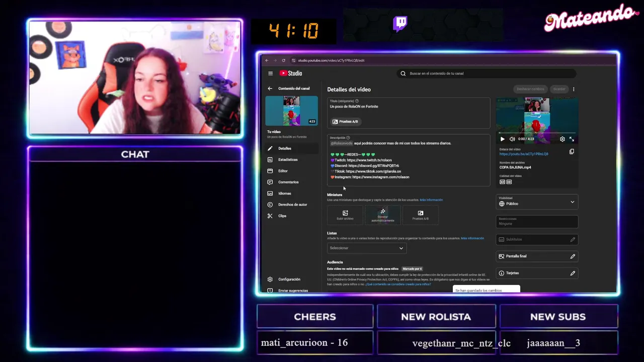
Task: Open the YouTube Studio hamburger menu
Action: (x=270, y=73)
